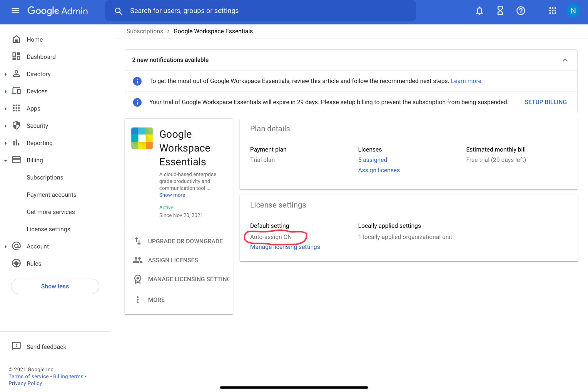Screen dimensions: 588x392
Task: Click 'Free trial (29 days left)' text
Action: tap(496, 160)
